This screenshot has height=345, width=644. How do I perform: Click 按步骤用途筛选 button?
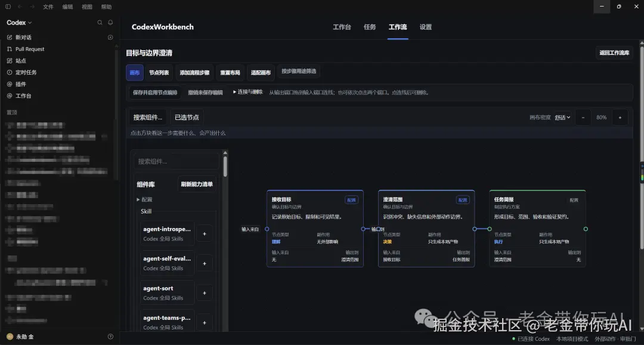[299, 72]
